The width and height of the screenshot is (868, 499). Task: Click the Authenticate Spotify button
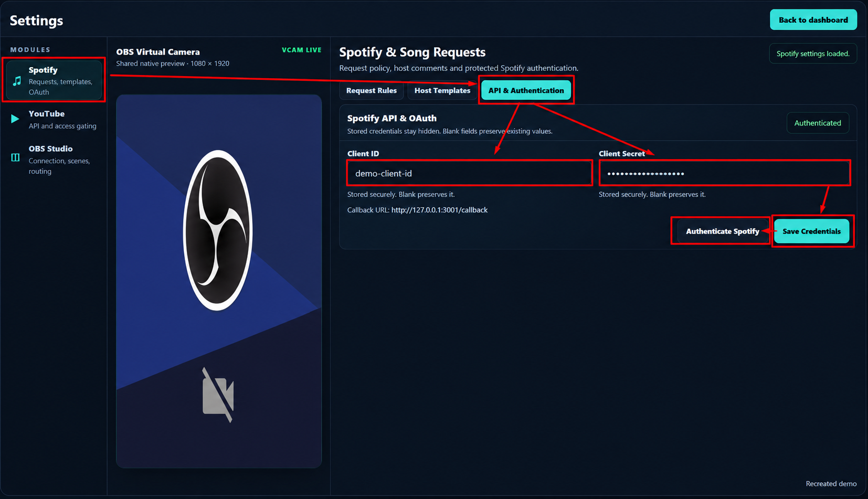[x=722, y=231]
